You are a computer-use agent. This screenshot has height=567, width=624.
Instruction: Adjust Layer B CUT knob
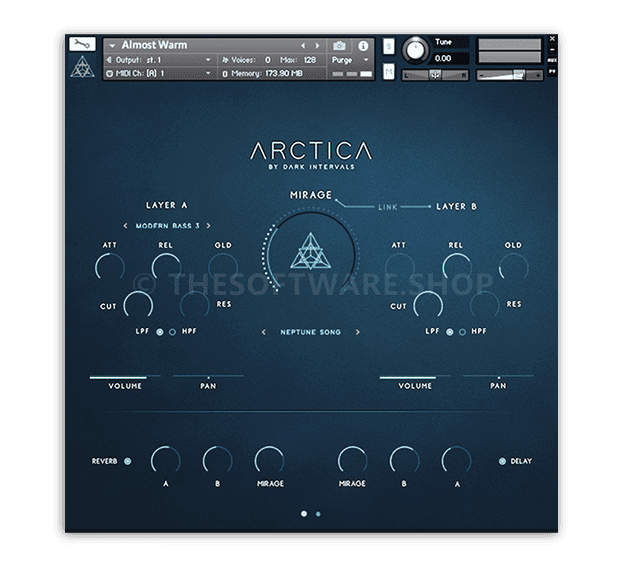[x=428, y=305]
